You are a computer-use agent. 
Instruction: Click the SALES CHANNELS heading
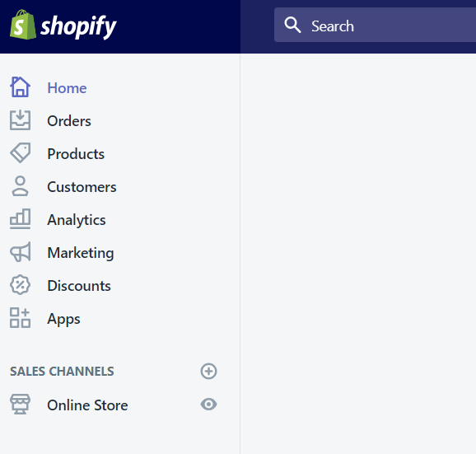point(62,372)
